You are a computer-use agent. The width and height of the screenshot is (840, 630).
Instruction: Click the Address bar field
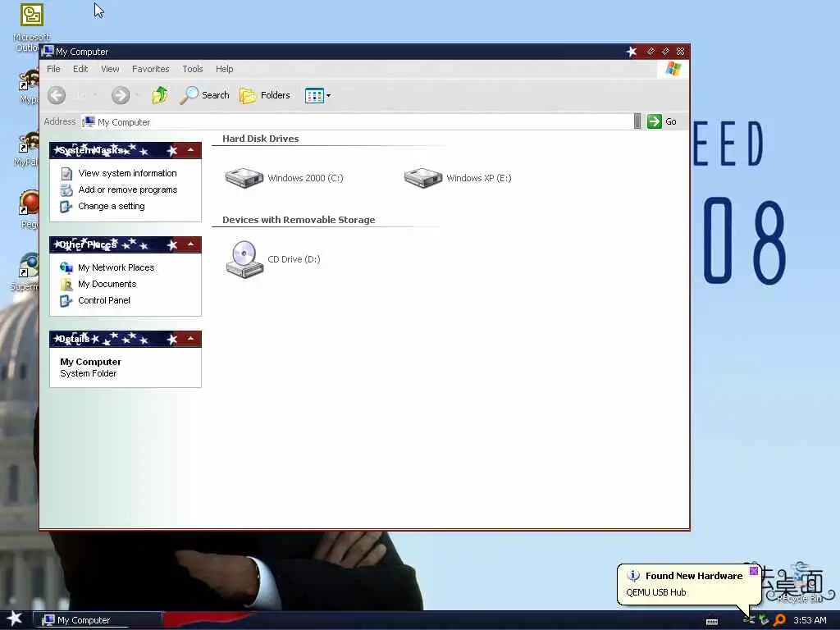357,122
